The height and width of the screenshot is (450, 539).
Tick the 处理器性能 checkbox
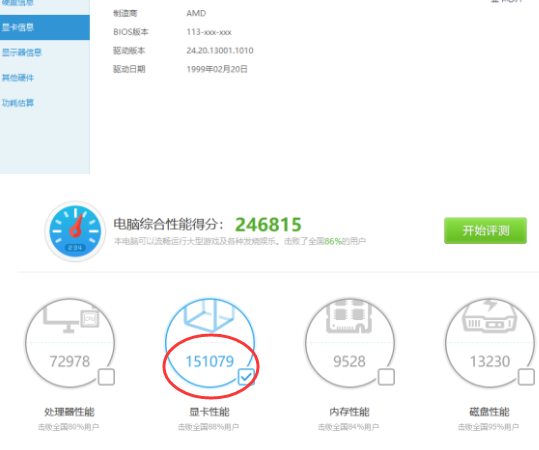(106, 377)
